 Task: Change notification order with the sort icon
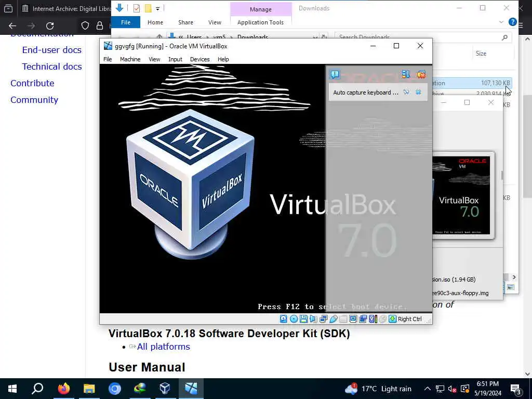pos(406,74)
